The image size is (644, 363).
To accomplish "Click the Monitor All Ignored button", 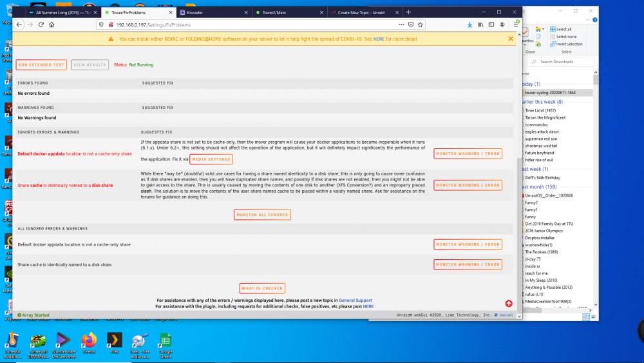I will click(x=262, y=215).
